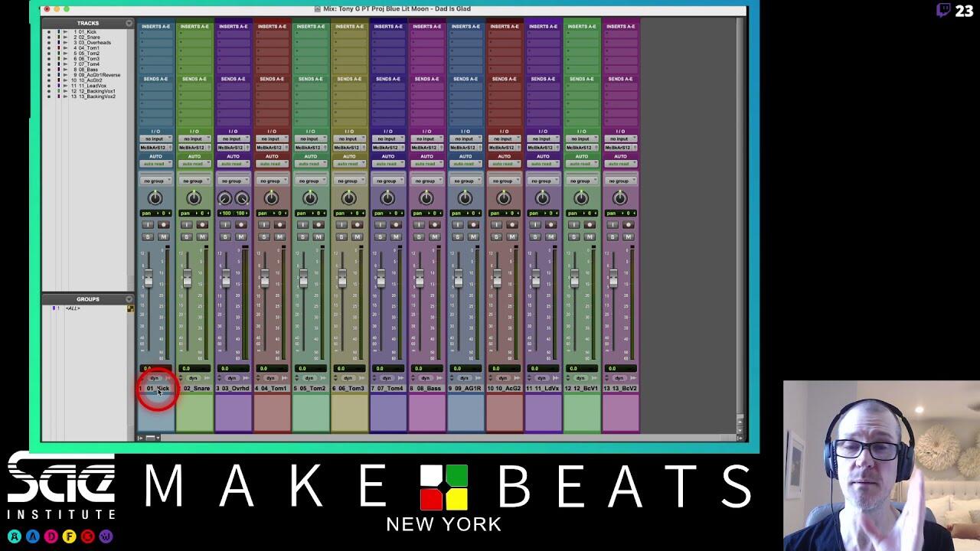
Task: Toggle visibility dot for 11_LeadVox in Tracks list
Action: [49, 86]
